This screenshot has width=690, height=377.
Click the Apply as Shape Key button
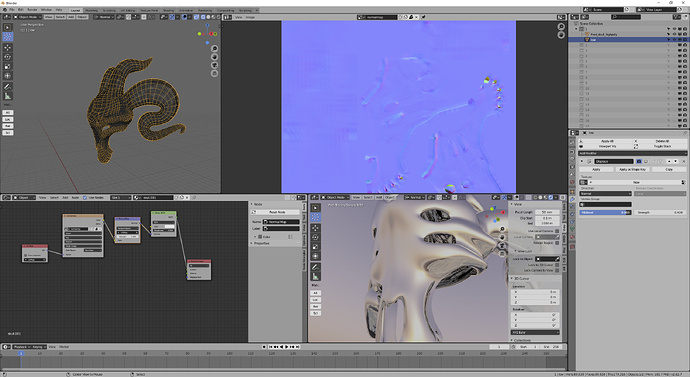point(632,169)
